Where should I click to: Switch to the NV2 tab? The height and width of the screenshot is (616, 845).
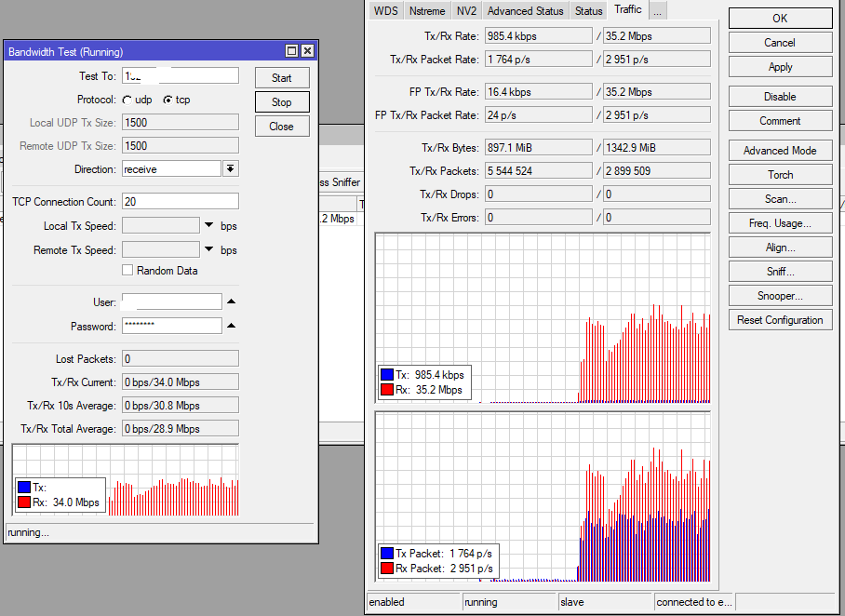[x=466, y=11]
